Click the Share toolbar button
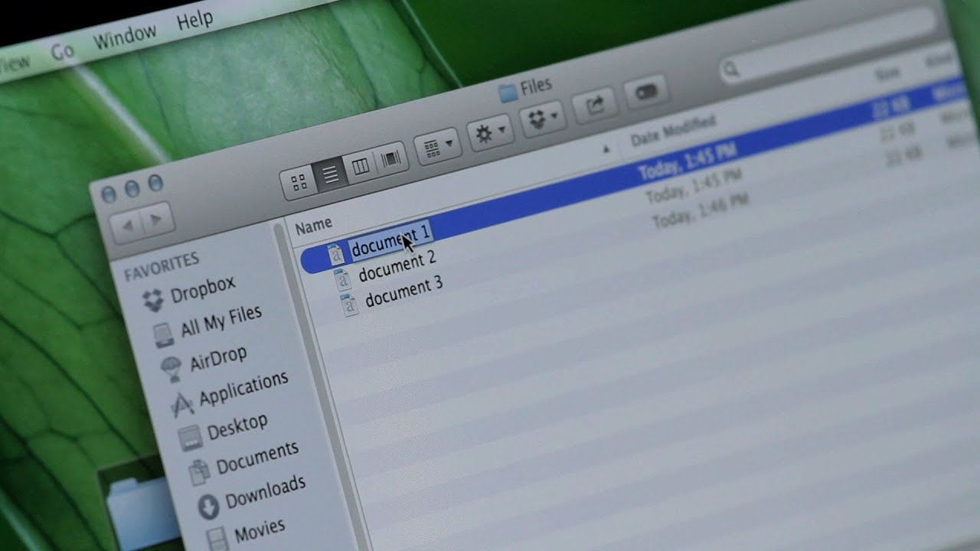This screenshot has height=551, width=980. click(594, 105)
